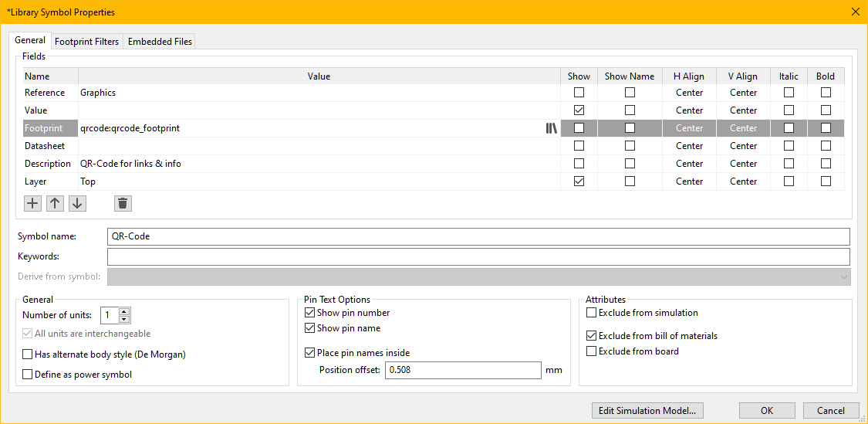Click the add field plus icon
The image size is (868, 424).
(x=32, y=203)
